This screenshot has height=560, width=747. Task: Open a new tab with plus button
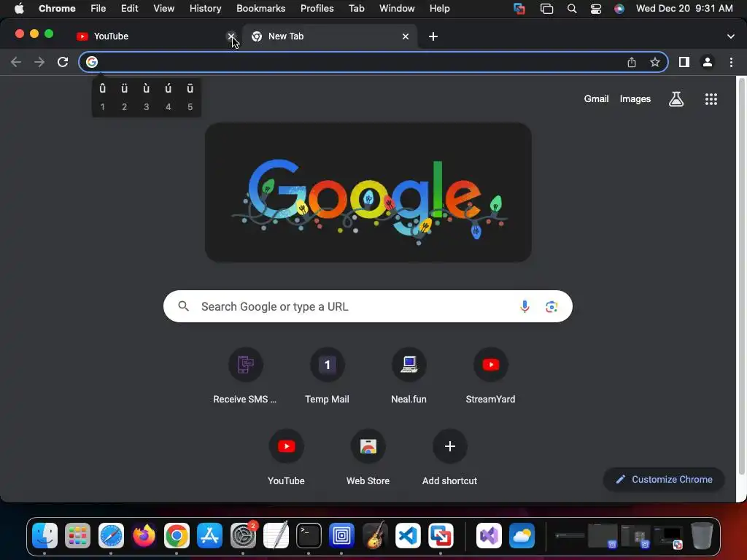click(x=433, y=36)
